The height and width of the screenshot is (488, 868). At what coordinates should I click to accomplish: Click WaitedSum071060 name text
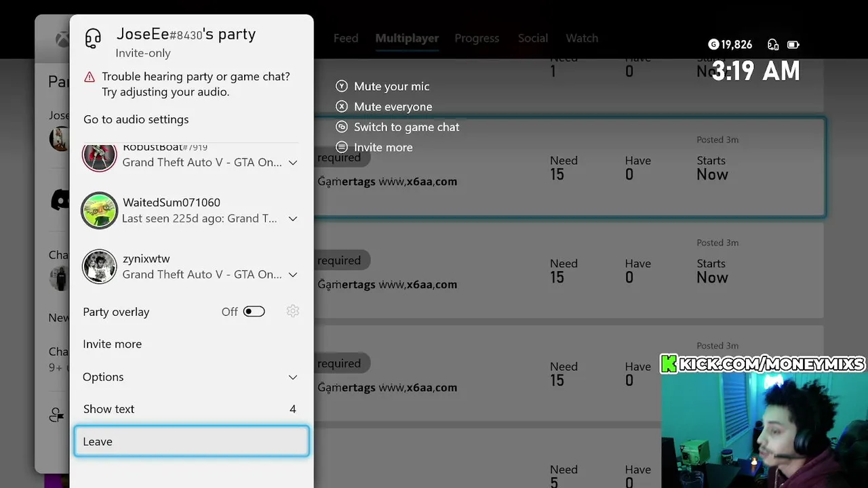(172, 202)
